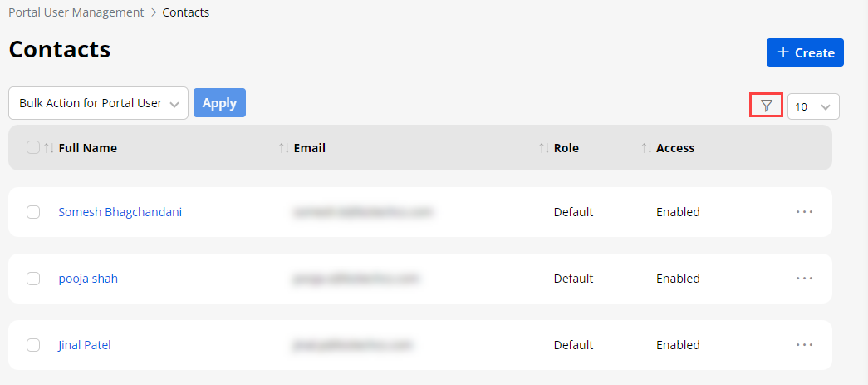Open more options for Somesh Bhagchandani
Image resolution: width=868 pixels, height=385 pixels.
(x=804, y=212)
